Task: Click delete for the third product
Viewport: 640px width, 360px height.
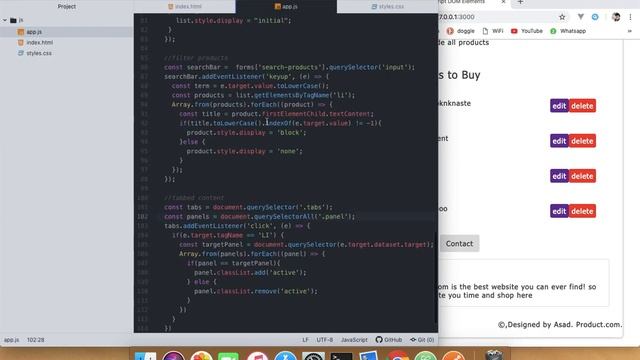Action: pyautogui.click(x=582, y=176)
